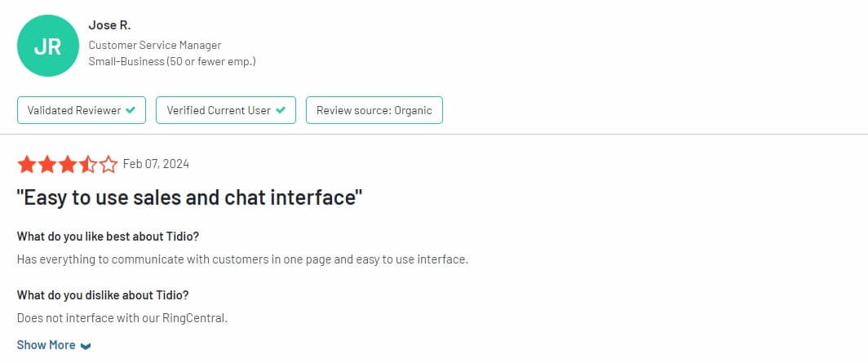Image resolution: width=868 pixels, height=363 pixels.
Task: Click "What do you like best about Tidio?" heading
Action: click(x=108, y=237)
